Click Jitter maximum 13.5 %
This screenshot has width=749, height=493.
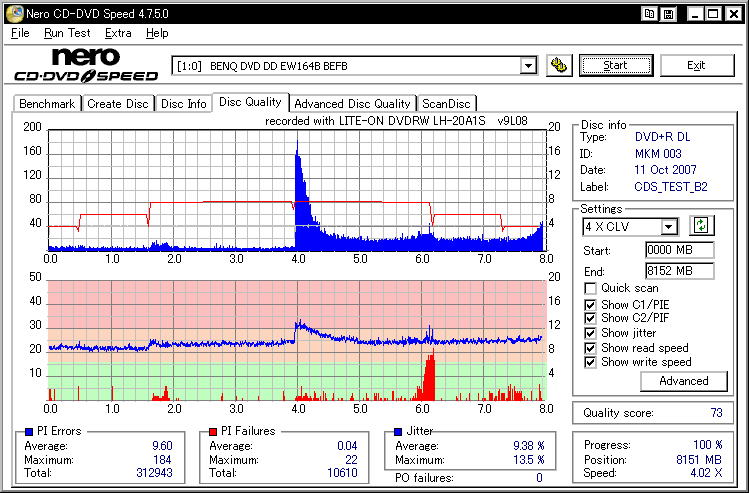(x=528, y=460)
